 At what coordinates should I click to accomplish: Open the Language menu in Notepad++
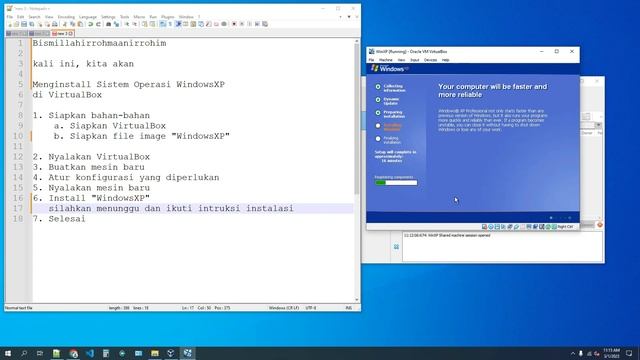[x=88, y=17]
